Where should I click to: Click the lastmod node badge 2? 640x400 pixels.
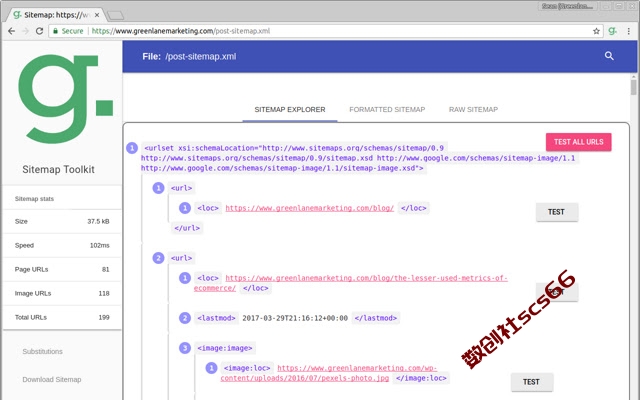[x=185, y=318]
